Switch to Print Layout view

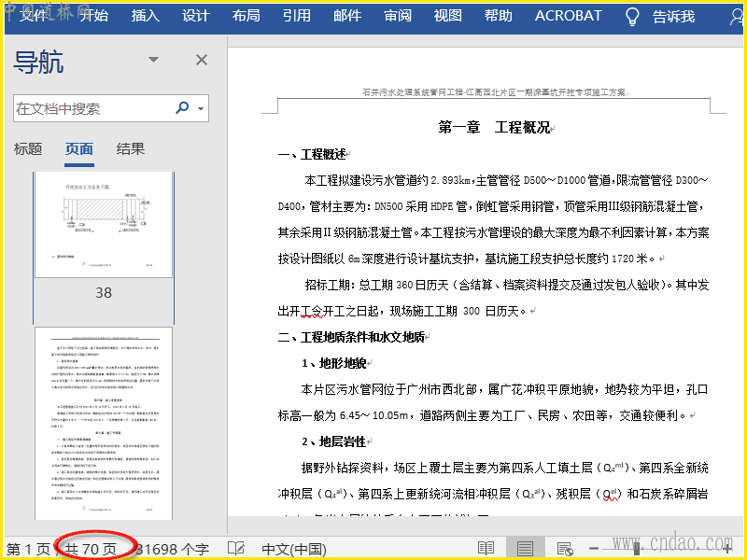pyautogui.click(x=525, y=548)
